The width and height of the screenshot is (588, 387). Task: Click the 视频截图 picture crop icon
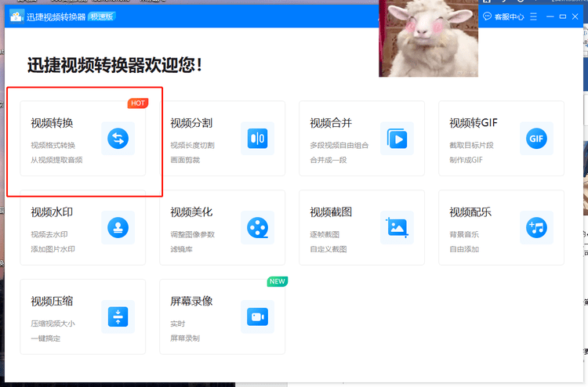pos(397,228)
